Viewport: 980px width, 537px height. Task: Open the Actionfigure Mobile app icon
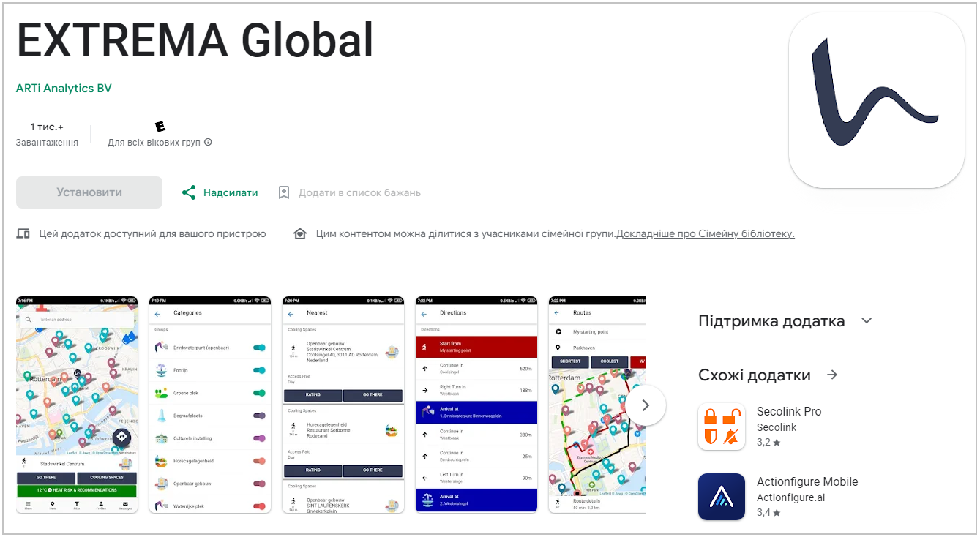[721, 497]
